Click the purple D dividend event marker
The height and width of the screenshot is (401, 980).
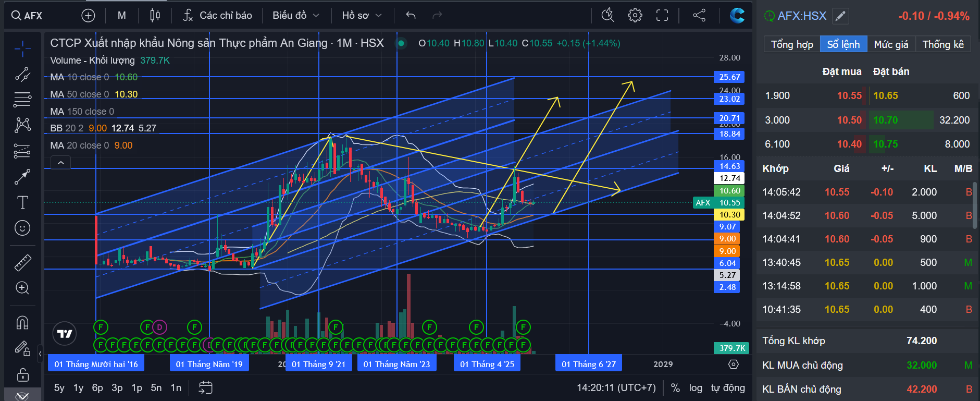159,327
